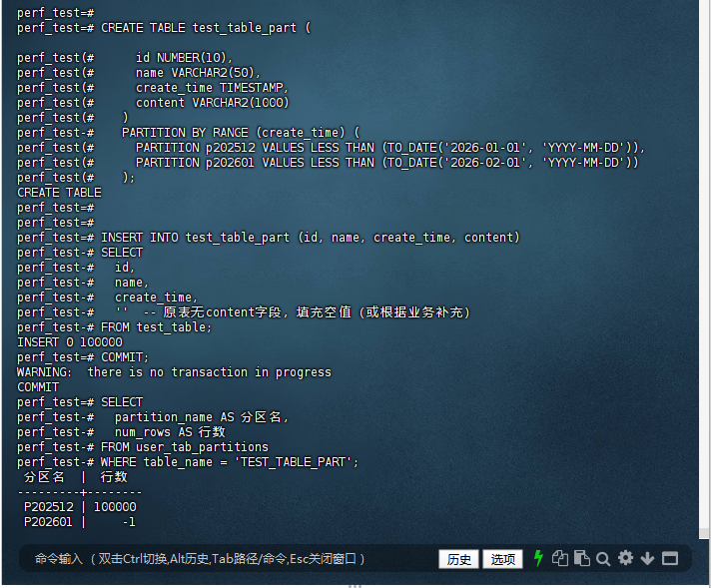The height and width of the screenshot is (588, 711).
Task: Click 'create_time TIMESTAMP,' column definition
Action: [x=212, y=88]
